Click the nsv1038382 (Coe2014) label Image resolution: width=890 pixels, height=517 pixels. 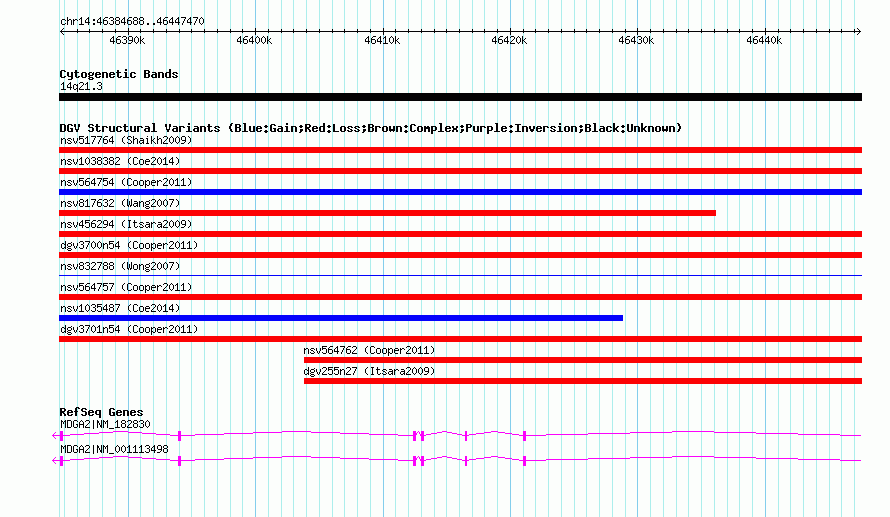120,161
